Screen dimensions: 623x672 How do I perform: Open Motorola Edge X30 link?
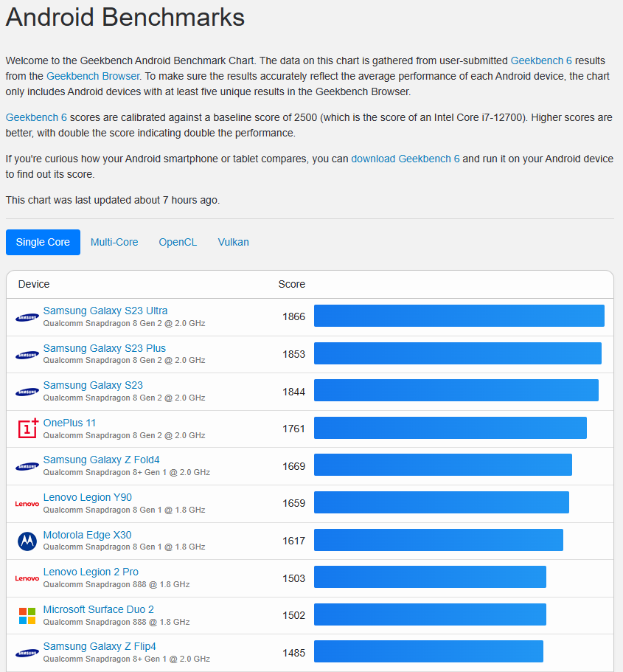coord(88,535)
